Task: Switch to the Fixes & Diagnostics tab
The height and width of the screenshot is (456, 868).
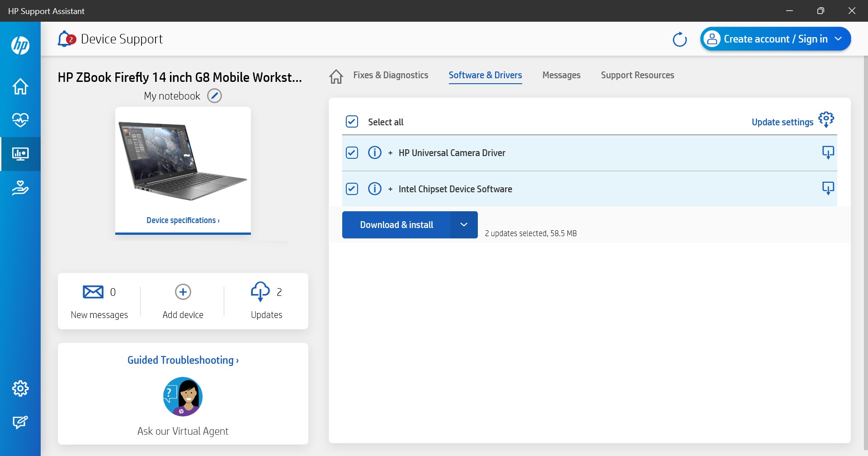Action: tap(391, 75)
